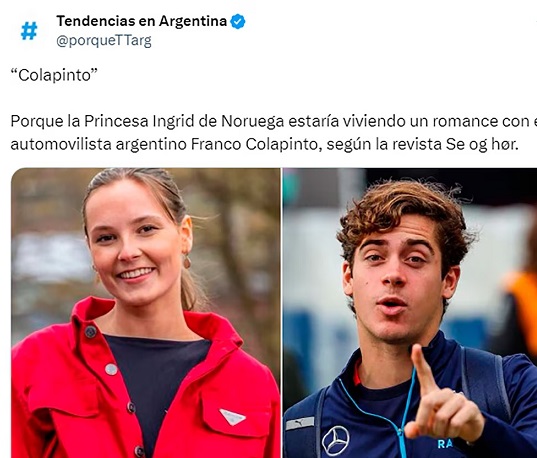
Task: Click the triangular badge on red jacket pocket
Action: coord(233,417)
